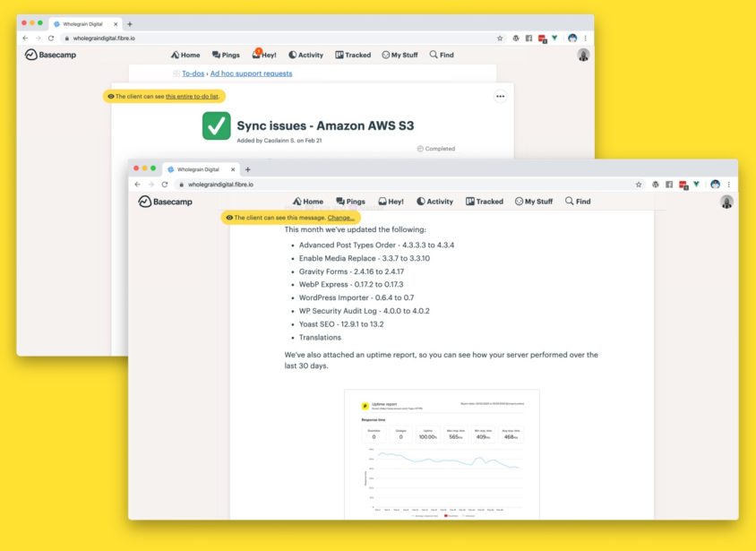Click the back arrow in the back browser window

pos(25,39)
